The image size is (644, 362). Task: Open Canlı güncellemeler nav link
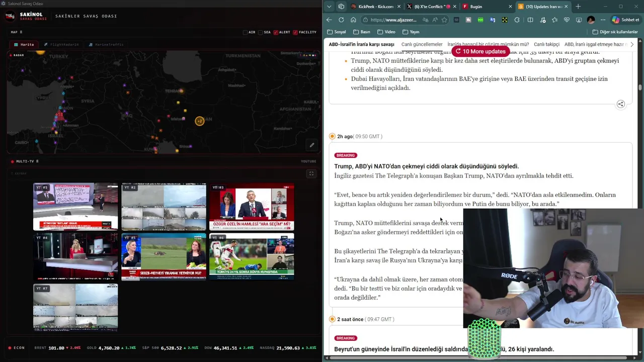click(422, 44)
